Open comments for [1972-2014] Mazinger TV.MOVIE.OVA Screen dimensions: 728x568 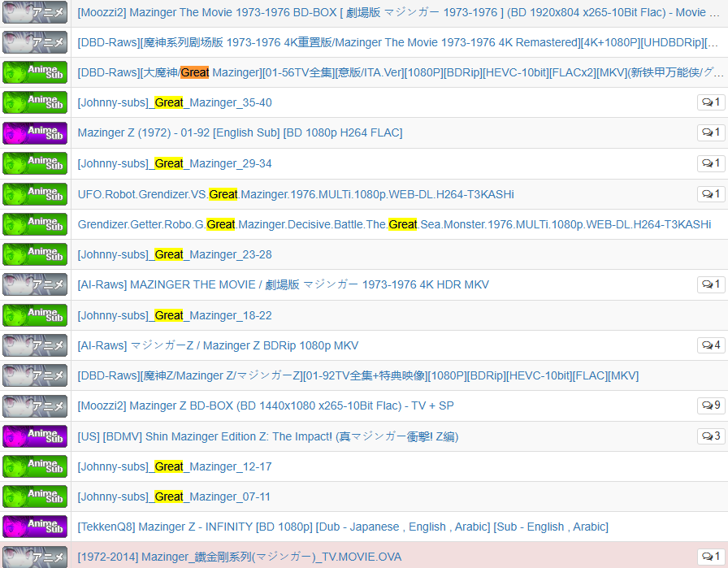coord(711,557)
